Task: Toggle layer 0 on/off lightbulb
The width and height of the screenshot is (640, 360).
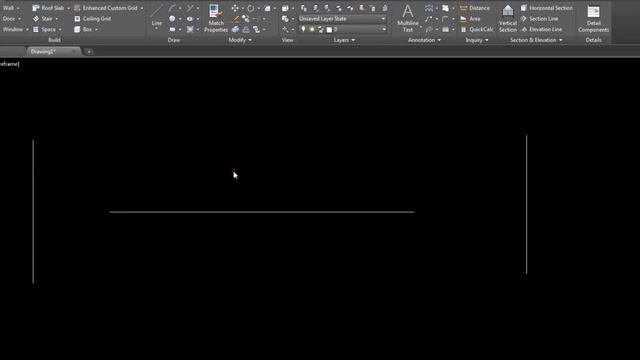Action: point(303,29)
